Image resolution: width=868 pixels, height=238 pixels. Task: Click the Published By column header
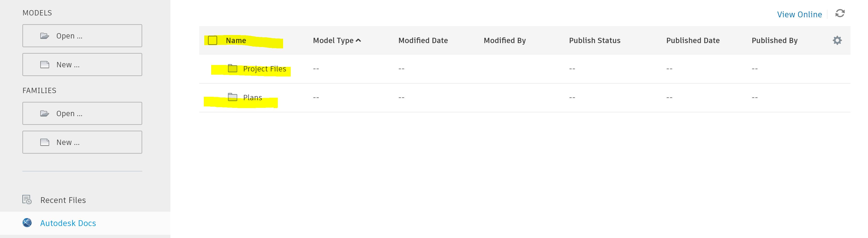[774, 40]
